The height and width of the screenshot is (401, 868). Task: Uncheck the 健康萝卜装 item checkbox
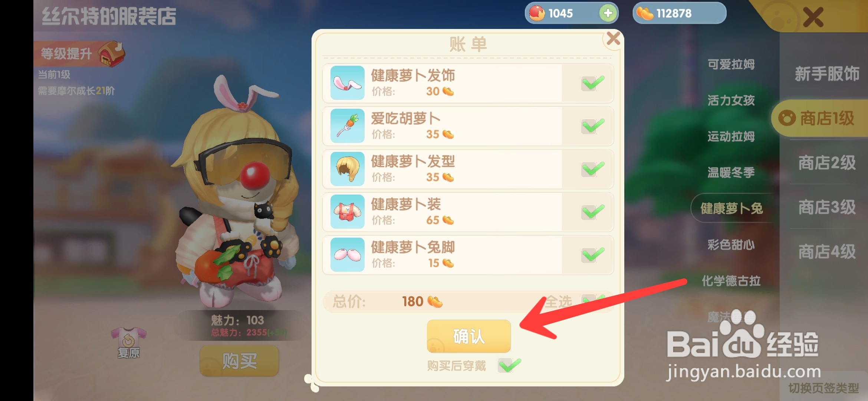coord(592,212)
